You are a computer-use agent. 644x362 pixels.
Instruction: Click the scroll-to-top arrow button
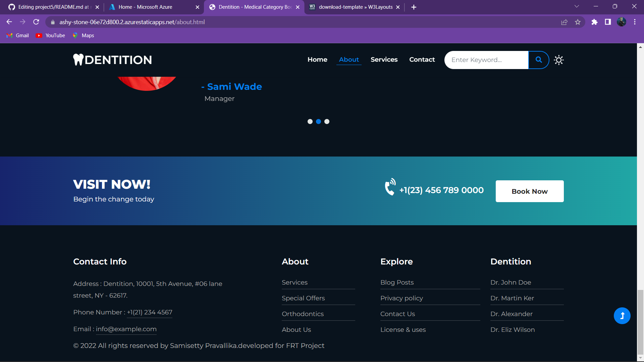622,316
